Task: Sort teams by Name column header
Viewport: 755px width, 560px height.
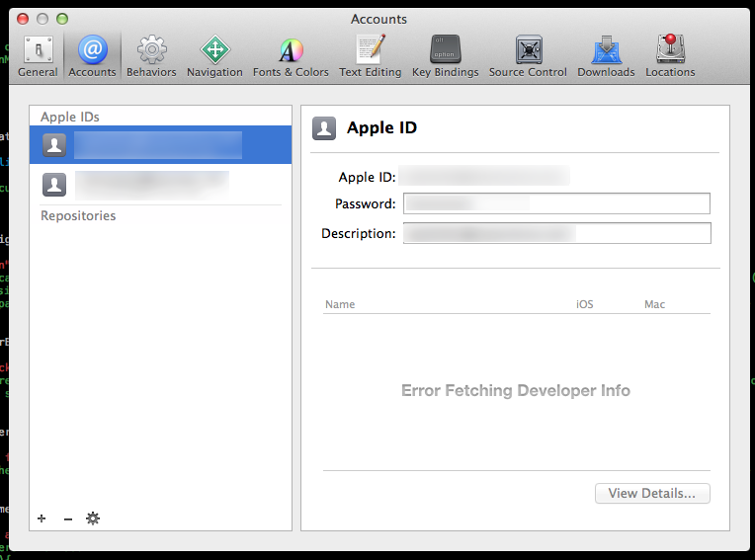Action: pyautogui.click(x=340, y=304)
